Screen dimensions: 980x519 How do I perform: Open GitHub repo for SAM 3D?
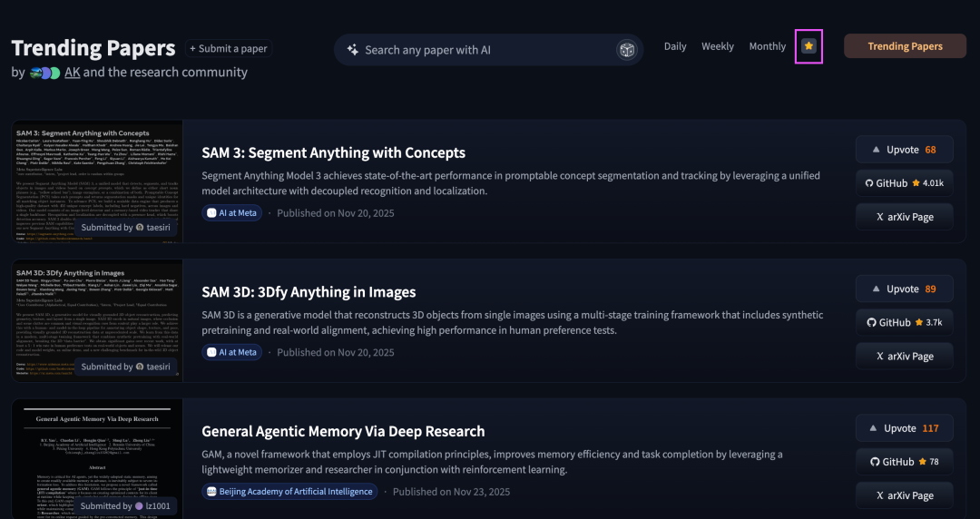(x=904, y=323)
